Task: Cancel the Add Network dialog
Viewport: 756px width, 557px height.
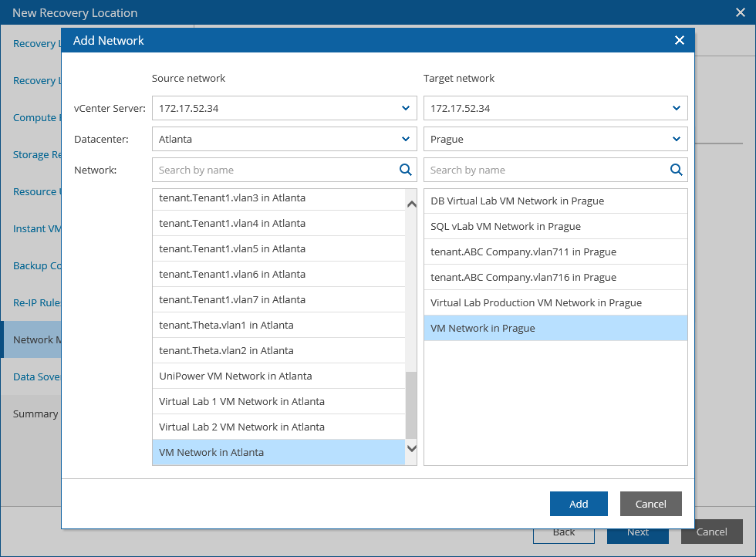Action: point(650,504)
